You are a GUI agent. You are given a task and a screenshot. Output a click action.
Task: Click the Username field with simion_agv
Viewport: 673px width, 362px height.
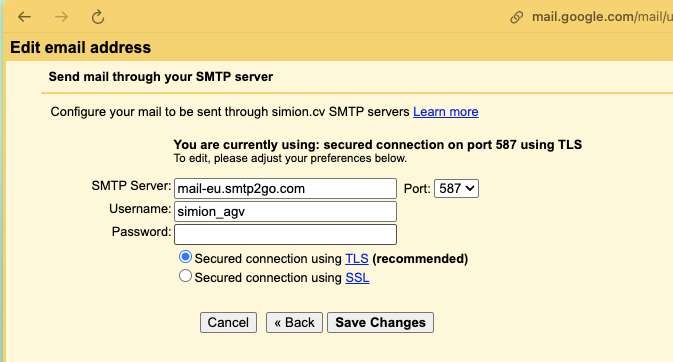[x=285, y=212]
